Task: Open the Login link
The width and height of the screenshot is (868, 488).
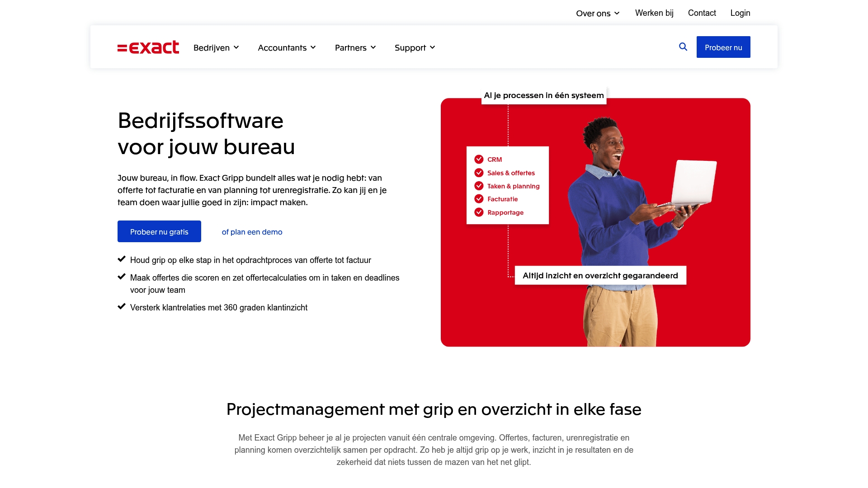Action: tap(740, 13)
